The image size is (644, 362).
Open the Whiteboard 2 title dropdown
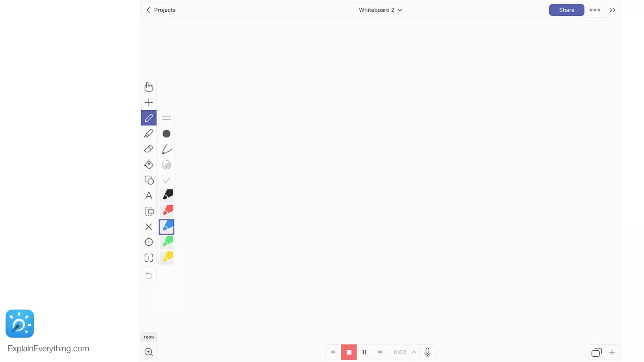(380, 10)
